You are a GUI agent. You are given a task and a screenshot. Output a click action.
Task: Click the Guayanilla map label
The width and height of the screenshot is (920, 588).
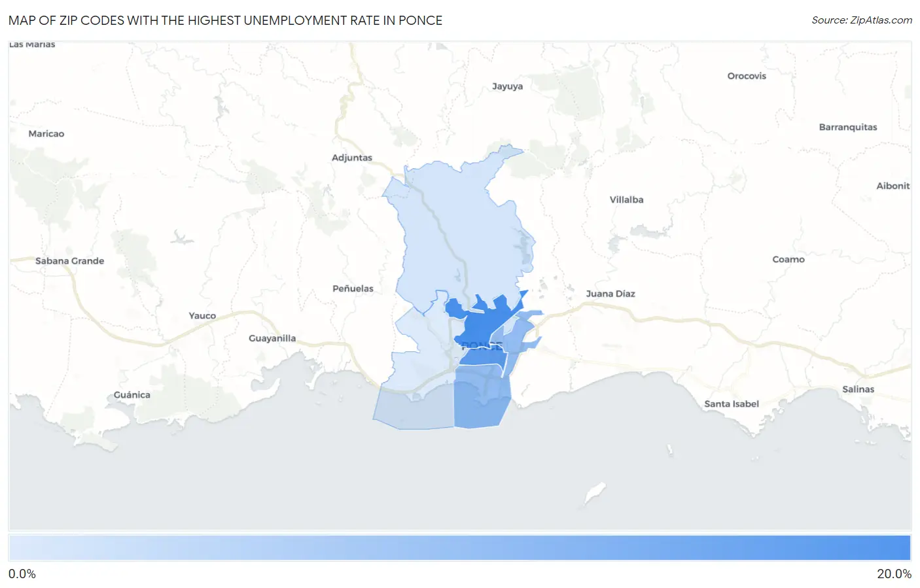[272, 338]
